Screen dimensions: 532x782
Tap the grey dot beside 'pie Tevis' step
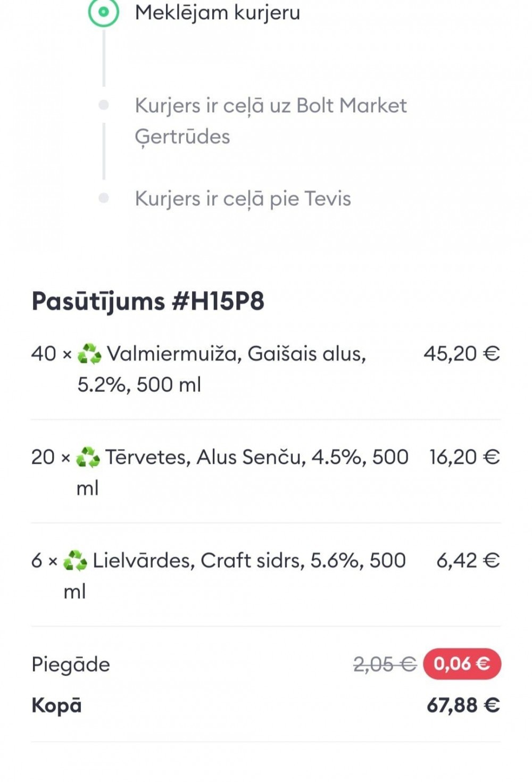[x=104, y=198]
